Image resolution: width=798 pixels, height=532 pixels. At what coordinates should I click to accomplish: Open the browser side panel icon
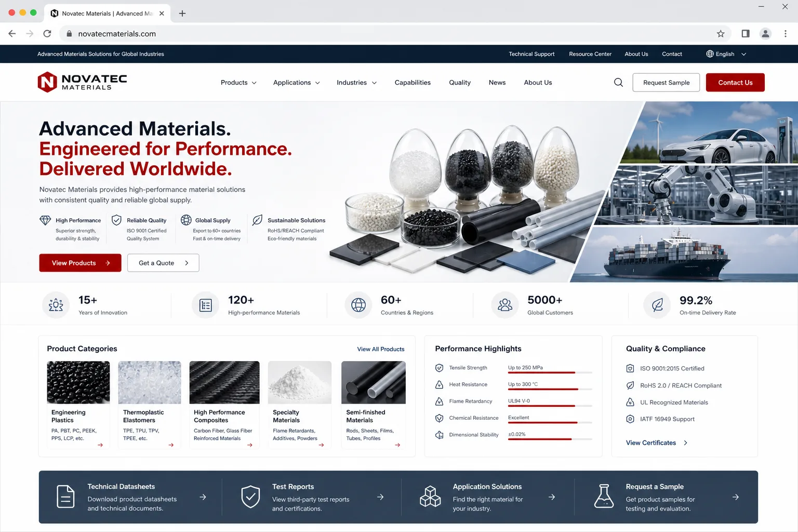746,34
